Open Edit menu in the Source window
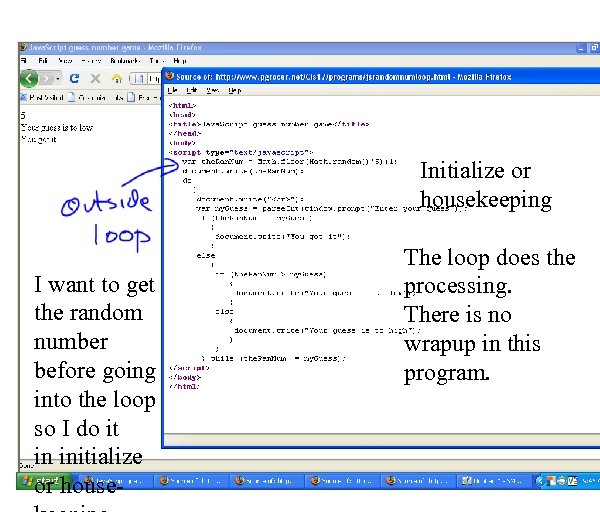 coord(191,90)
